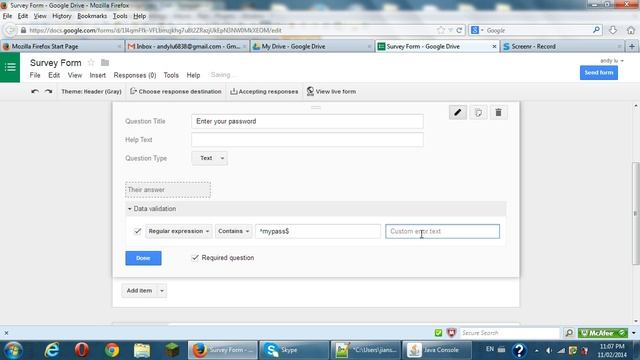Open the Regular expression validation dropdown

pyautogui.click(x=179, y=231)
